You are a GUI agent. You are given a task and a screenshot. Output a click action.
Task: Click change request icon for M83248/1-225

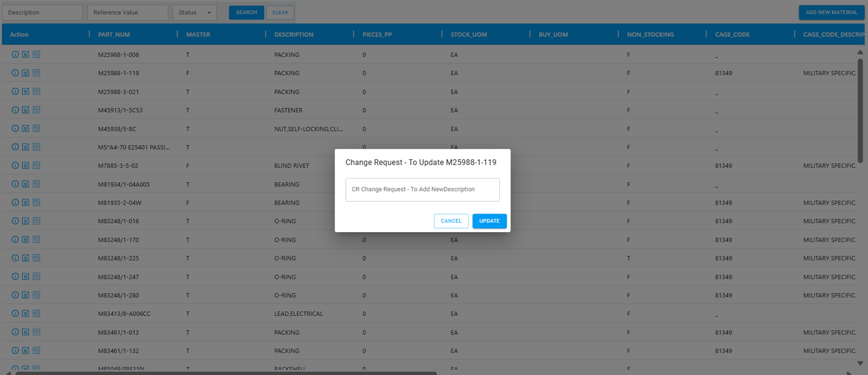tap(26, 258)
